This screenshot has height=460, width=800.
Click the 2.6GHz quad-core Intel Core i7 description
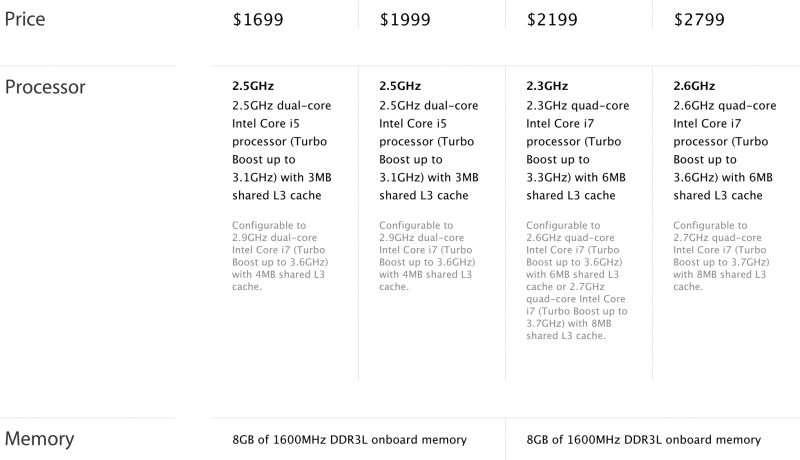click(x=723, y=150)
